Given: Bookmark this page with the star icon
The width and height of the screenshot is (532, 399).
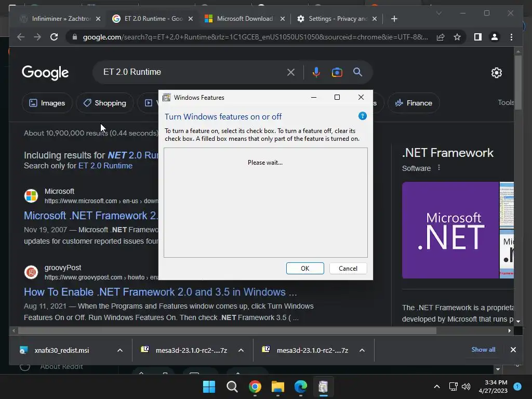Looking at the screenshot, I should [x=457, y=37].
